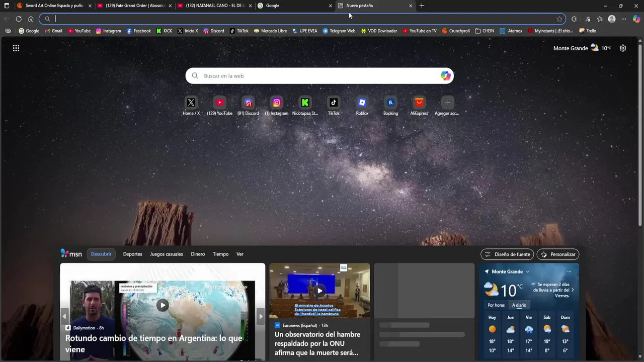Expand the Monte Grande location dropdown
The width and height of the screenshot is (644, 362).
click(x=527, y=271)
